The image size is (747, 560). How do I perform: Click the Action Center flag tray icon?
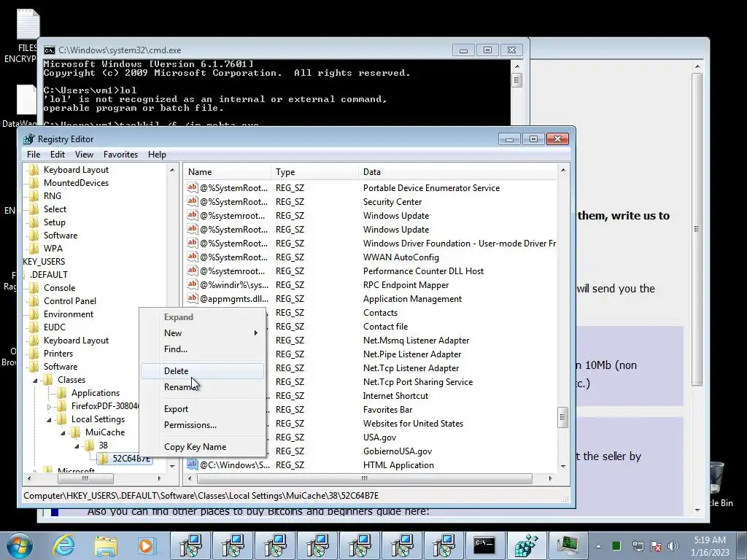click(x=656, y=545)
